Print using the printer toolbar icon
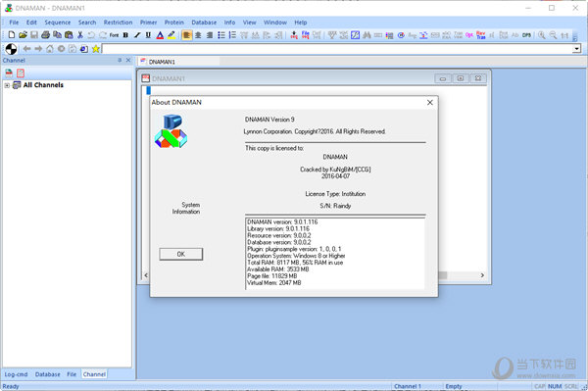 (46, 35)
